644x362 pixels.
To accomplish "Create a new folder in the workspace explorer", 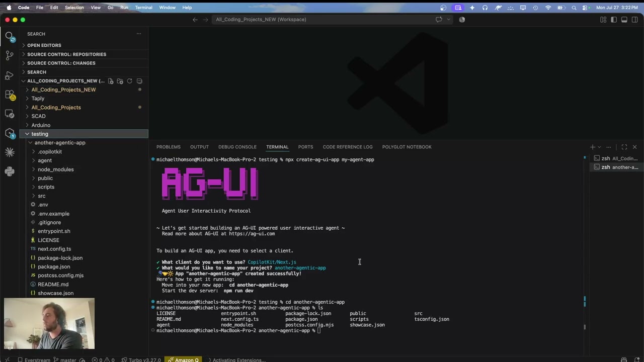I will (x=120, y=81).
